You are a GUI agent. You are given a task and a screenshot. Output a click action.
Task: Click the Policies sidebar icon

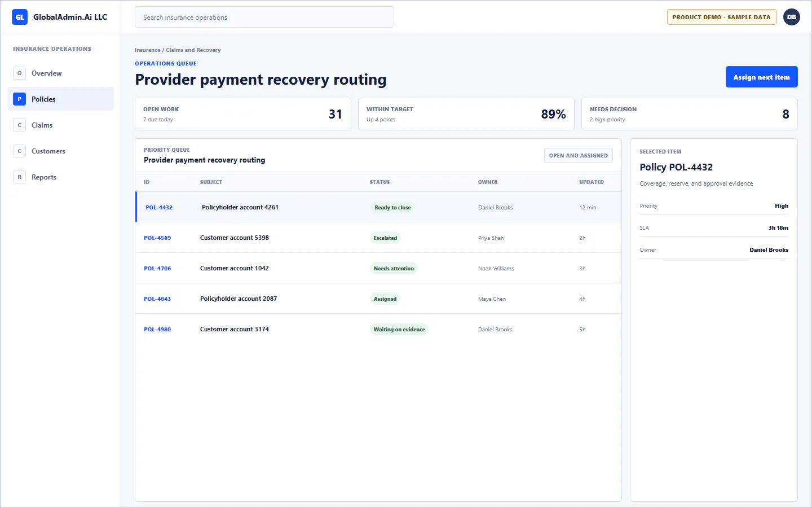tap(20, 99)
